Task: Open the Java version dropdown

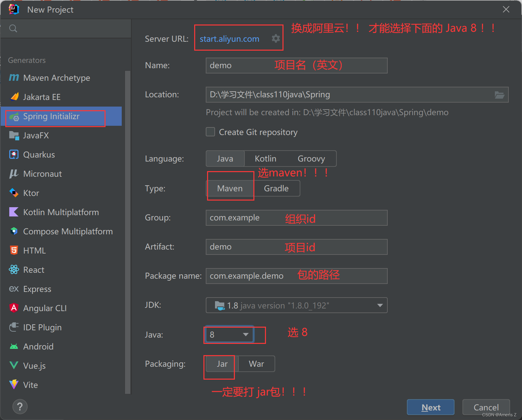Action: [229, 335]
